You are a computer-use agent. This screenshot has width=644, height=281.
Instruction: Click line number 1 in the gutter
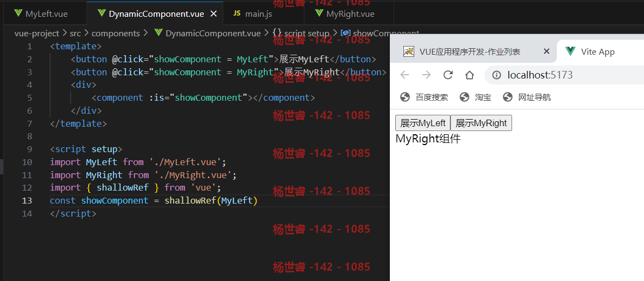[x=29, y=47]
